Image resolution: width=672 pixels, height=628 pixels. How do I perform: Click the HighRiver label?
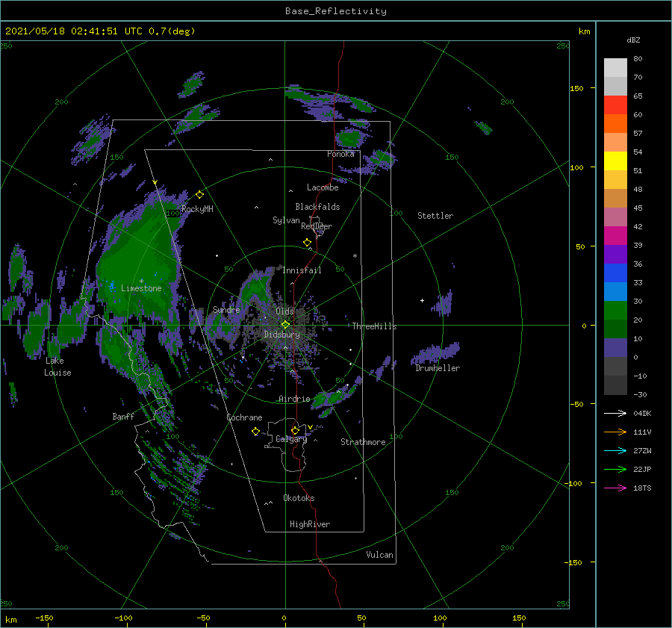click(310, 524)
